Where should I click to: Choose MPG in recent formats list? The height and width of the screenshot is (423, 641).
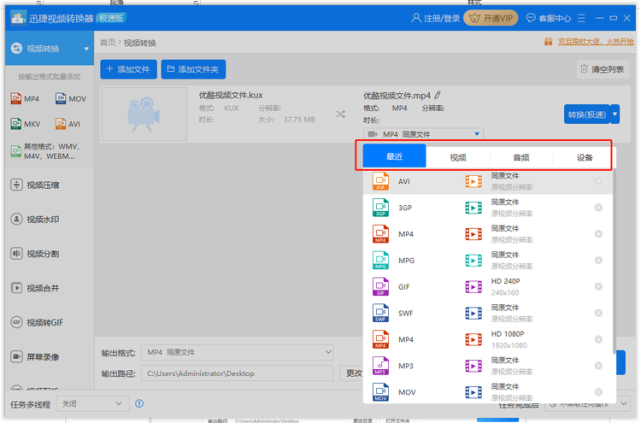488,260
